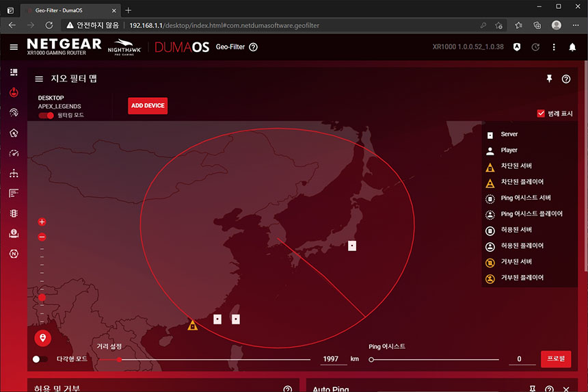Open the Network Monitor bar-list icon in sidebar
Viewport: 588px width, 392px height.
(x=14, y=193)
